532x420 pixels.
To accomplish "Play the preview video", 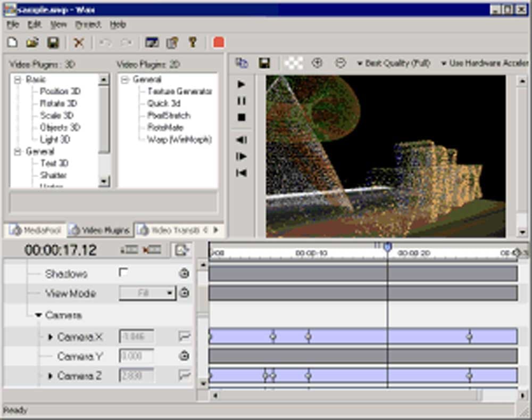I will click(242, 84).
